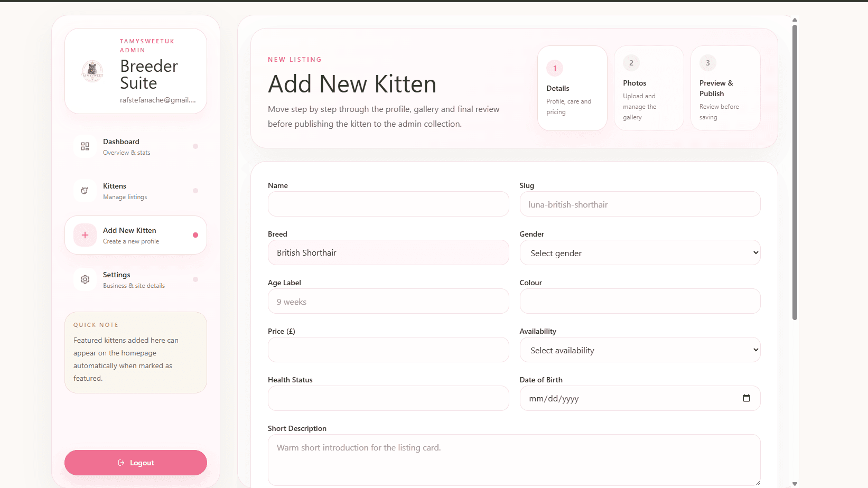Click the Breeder Suite title
868x488 pixels.
point(149,74)
